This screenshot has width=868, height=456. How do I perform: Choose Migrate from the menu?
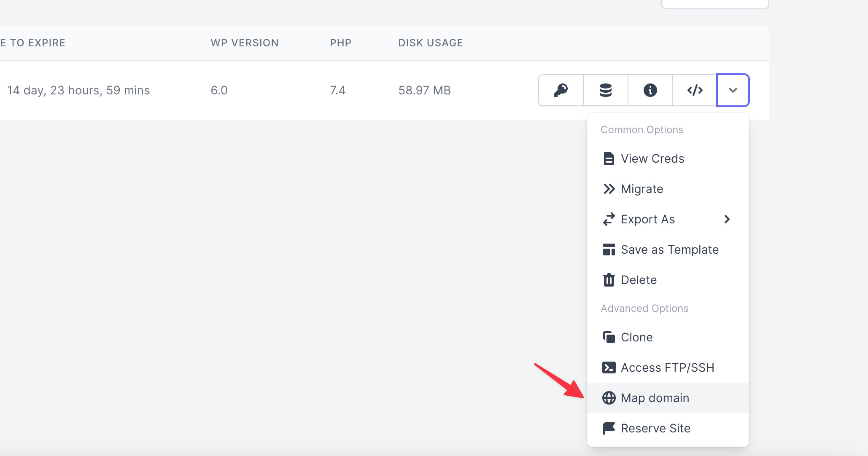pyautogui.click(x=668, y=189)
